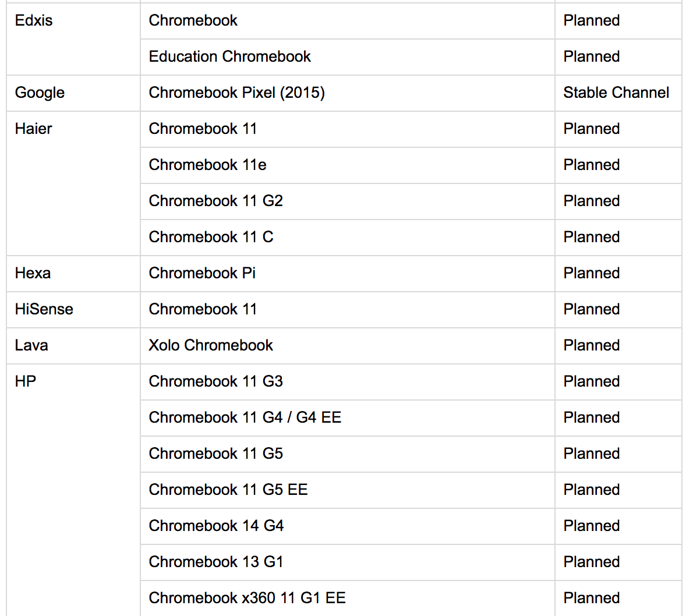Click the Hexa manufacturer cell

(33, 273)
